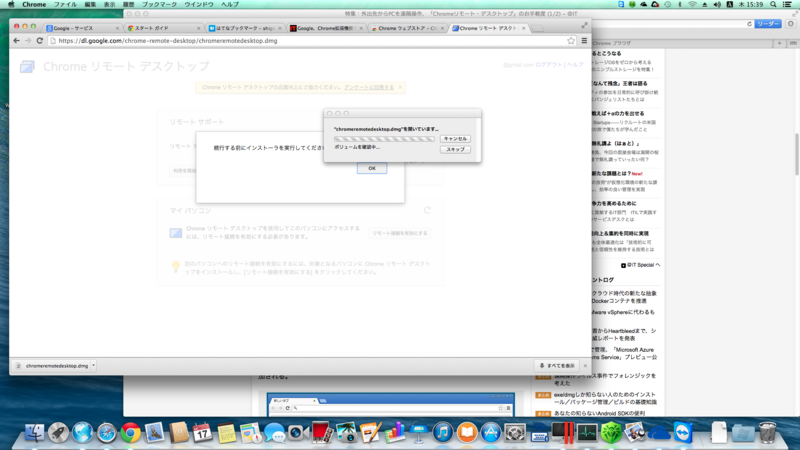Click the Safari window's vertical scrollbar
The height and width of the screenshot is (450, 800).
click(x=797, y=155)
